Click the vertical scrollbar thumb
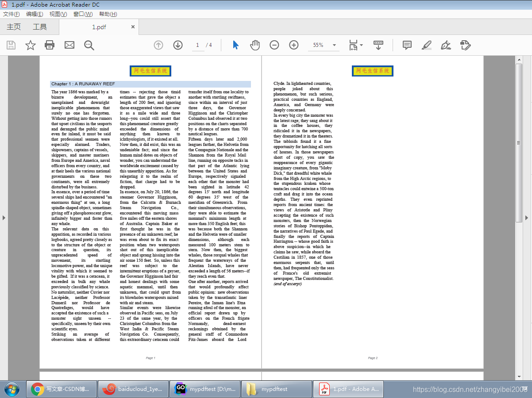 [x=519, y=143]
